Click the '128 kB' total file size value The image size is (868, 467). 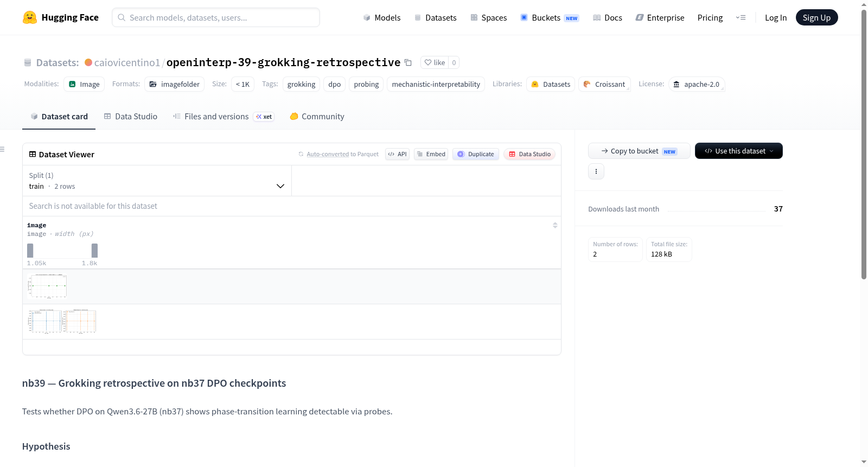[661, 254]
